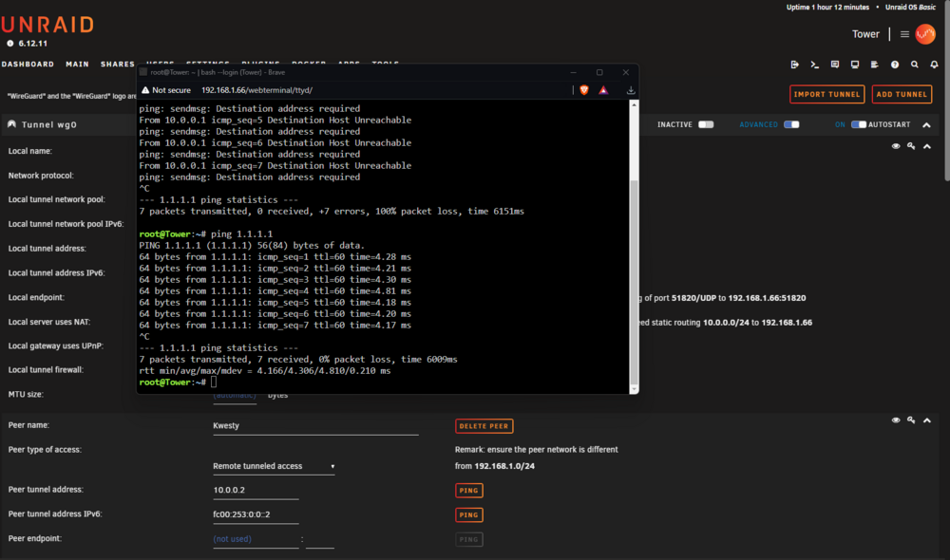Image resolution: width=950 pixels, height=560 pixels.
Task: Open the MAIN menu
Action: (78, 65)
